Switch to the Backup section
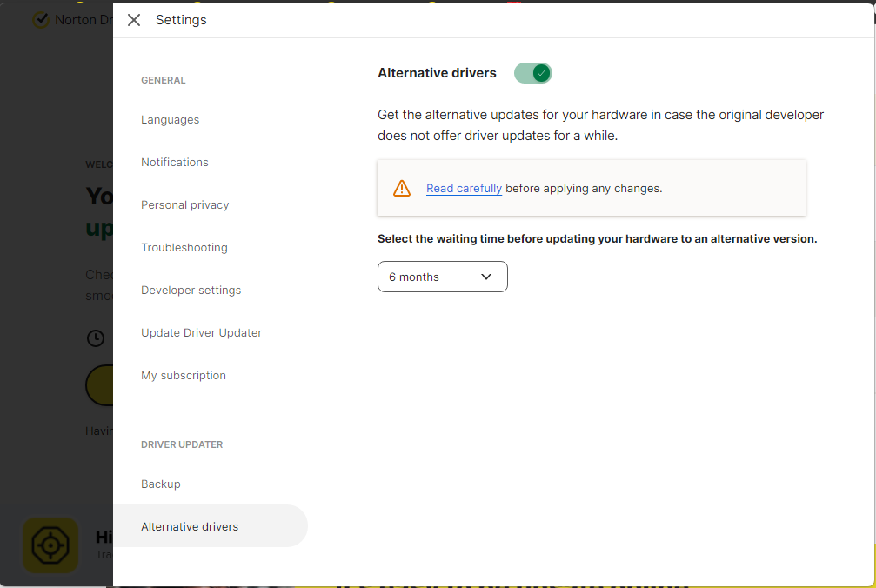 point(161,484)
